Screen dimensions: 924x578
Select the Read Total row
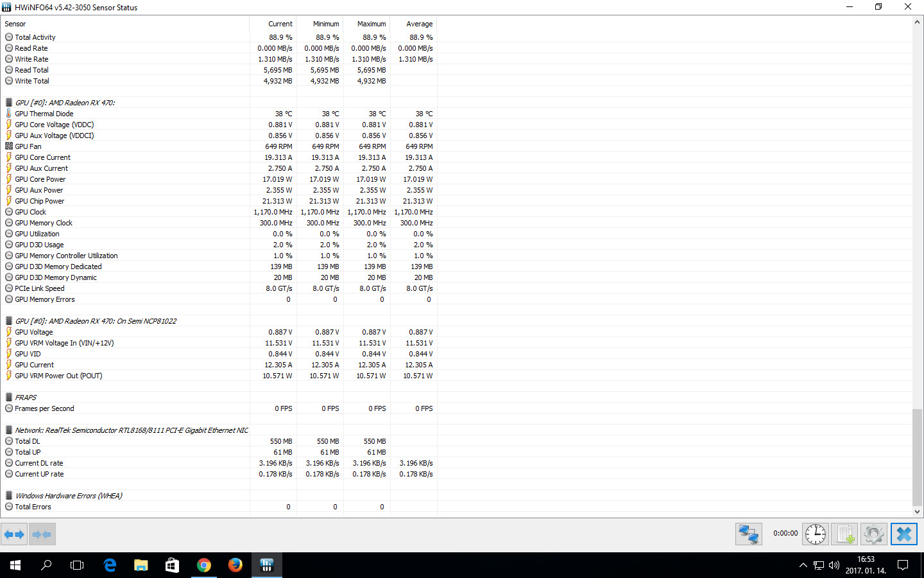(219, 70)
